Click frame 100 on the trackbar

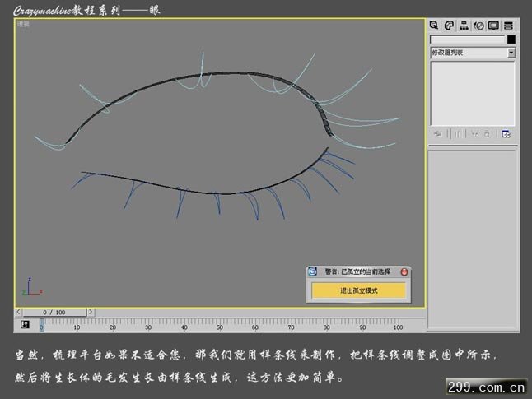398,327
